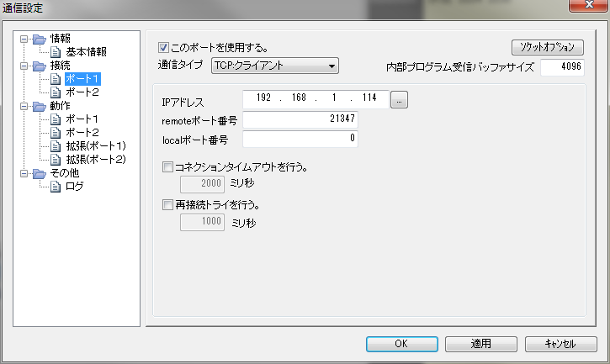Viewport: 610px width, 364px height.
Task: Select ポート1 under 動作
Action: pyautogui.click(x=82, y=119)
